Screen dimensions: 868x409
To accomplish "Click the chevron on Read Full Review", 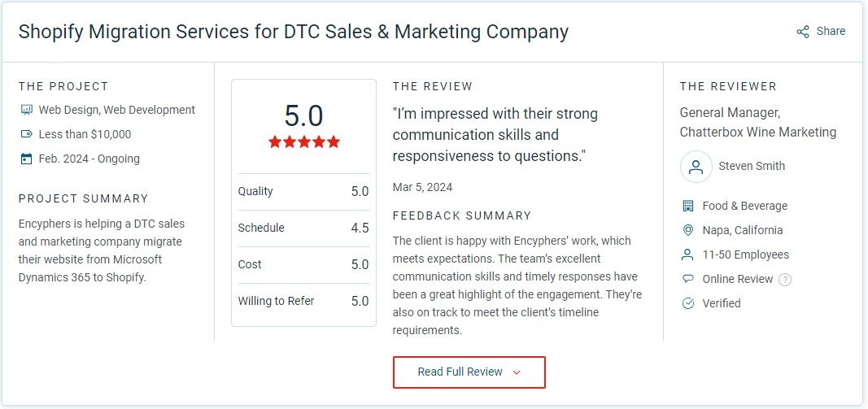I will [x=517, y=372].
